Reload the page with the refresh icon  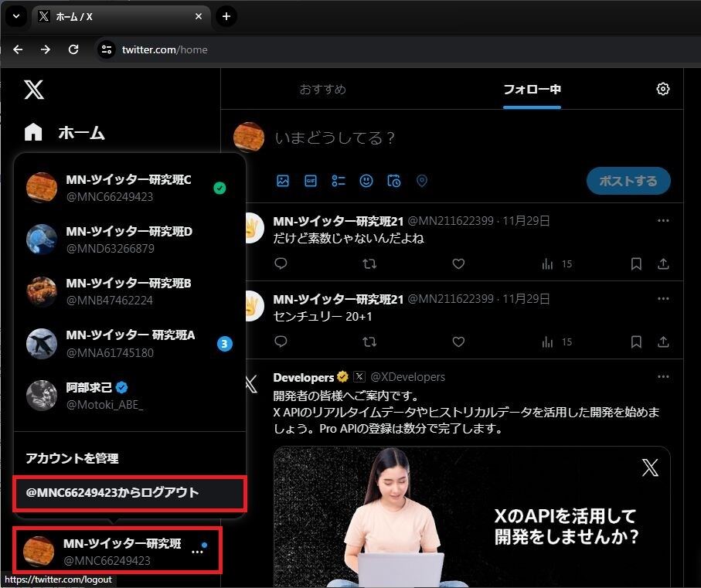pos(73,49)
